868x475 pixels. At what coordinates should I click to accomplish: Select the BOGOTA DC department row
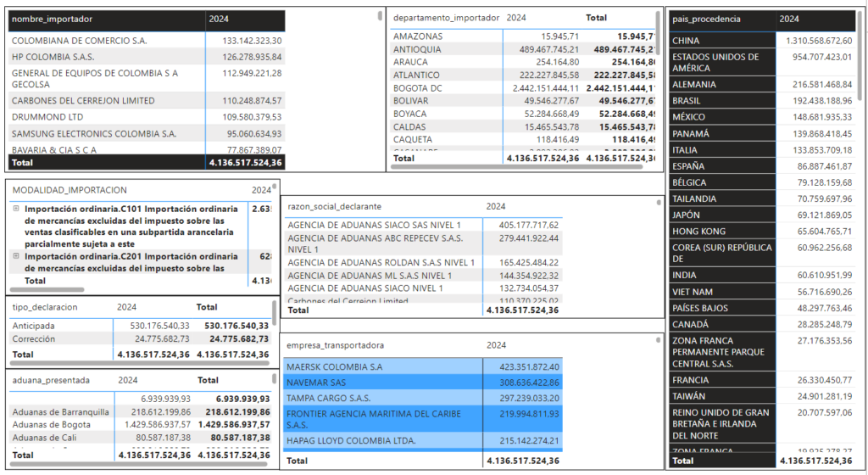(523, 88)
